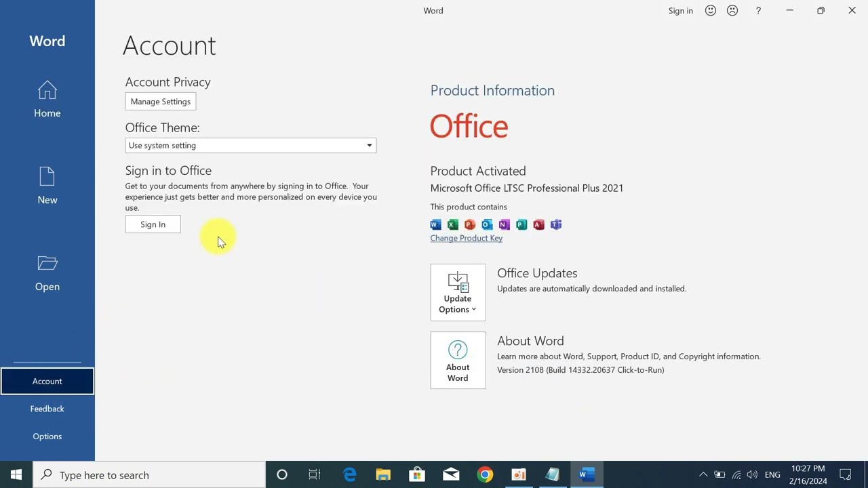Open Word Options

tap(47, 436)
